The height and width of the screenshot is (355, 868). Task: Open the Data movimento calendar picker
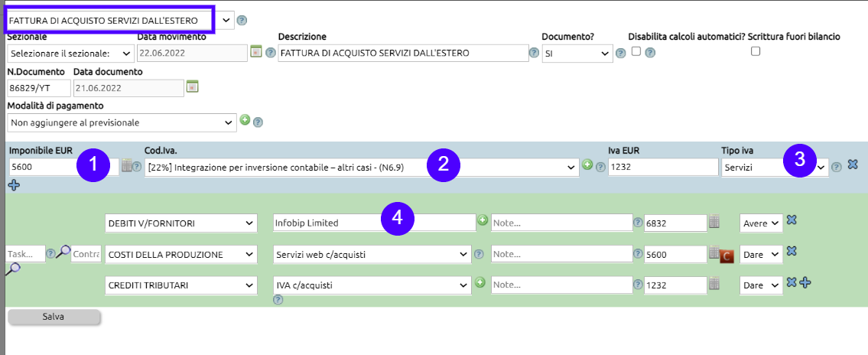point(256,52)
